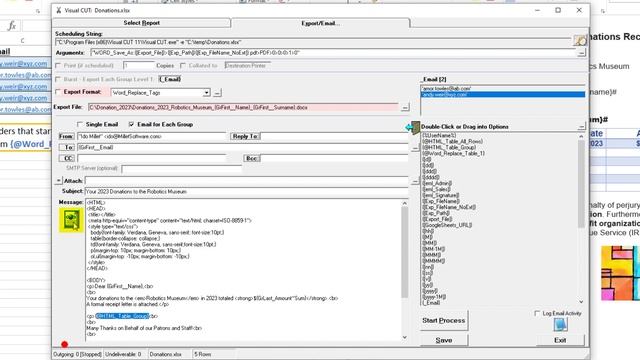Expand the Word_Replace_Tags export format dropdown
This screenshot has width=640, height=360.
coord(207,93)
